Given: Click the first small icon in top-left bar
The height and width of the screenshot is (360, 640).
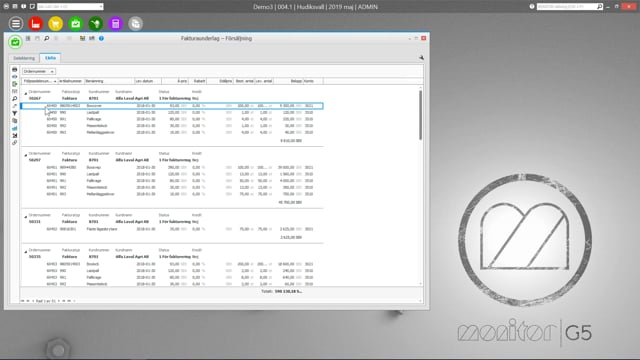Looking at the screenshot, I should (6, 7).
